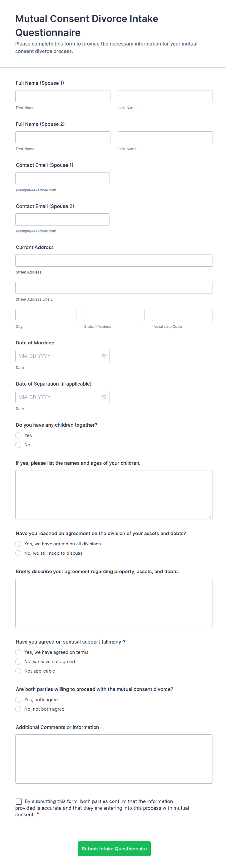Select Yes for having children together
226x868 pixels.
tap(18, 435)
